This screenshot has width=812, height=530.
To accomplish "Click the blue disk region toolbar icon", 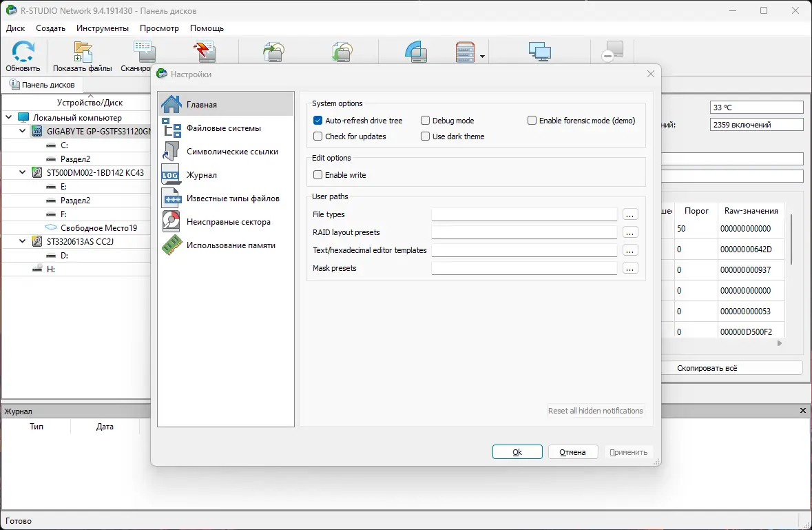I will click(x=416, y=52).
